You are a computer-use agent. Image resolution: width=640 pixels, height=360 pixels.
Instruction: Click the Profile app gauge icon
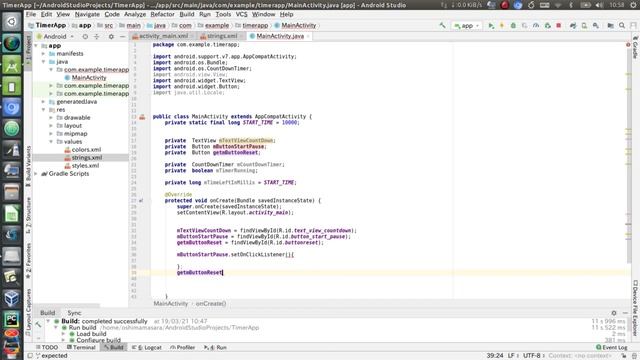(536, 25)
